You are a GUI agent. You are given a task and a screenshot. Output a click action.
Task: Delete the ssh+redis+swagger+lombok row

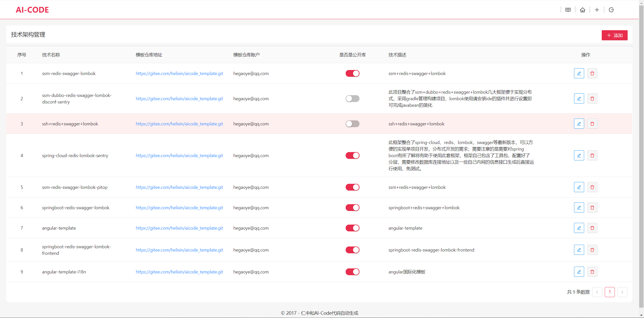(x=592, y=124)
